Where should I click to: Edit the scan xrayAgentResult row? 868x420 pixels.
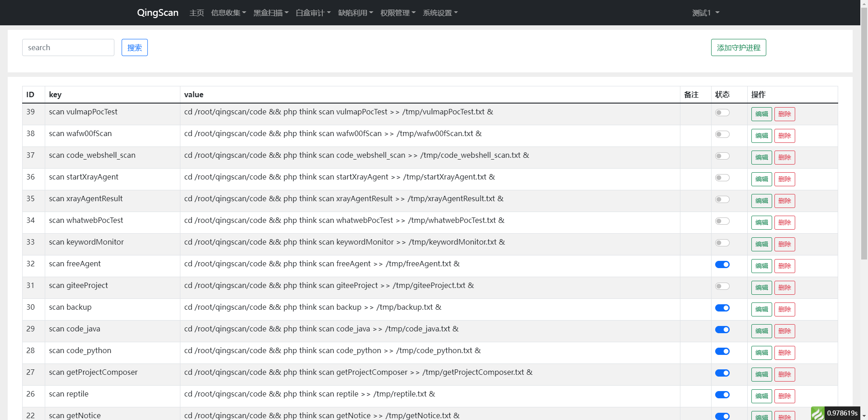pyautogui.click(x=762, y=201)
